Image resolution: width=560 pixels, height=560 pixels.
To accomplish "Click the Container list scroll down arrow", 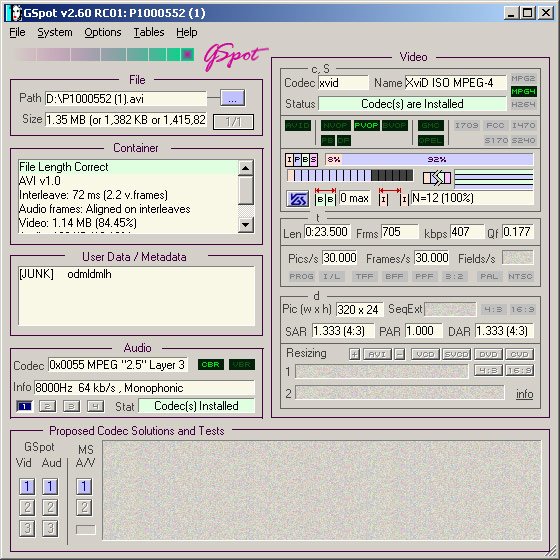I will 246,225.
